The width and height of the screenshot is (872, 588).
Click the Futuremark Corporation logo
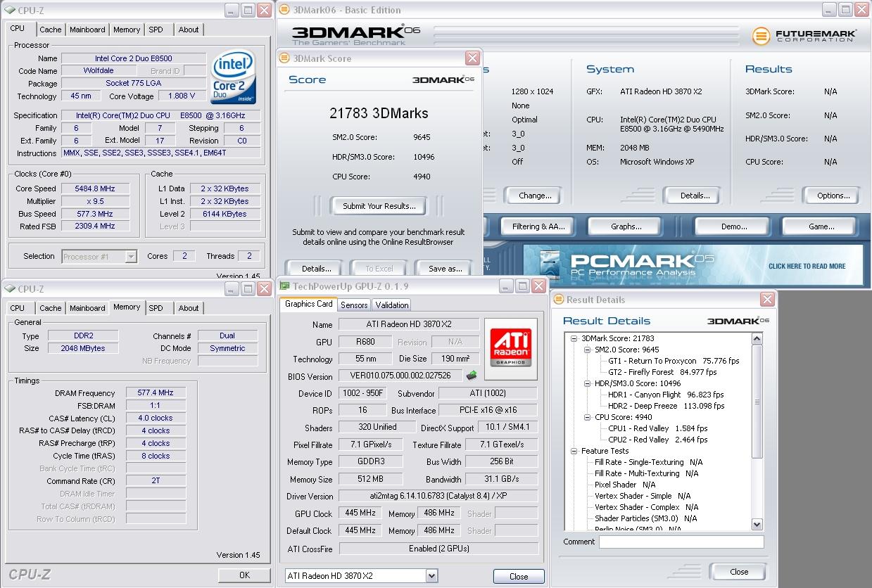pyautogui.click(x=804, y=35)
